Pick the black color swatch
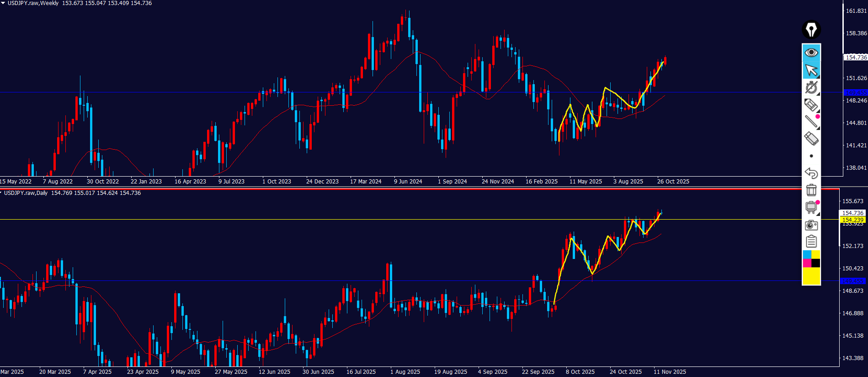Screen dimensions: 868x377 pos(816,263)
